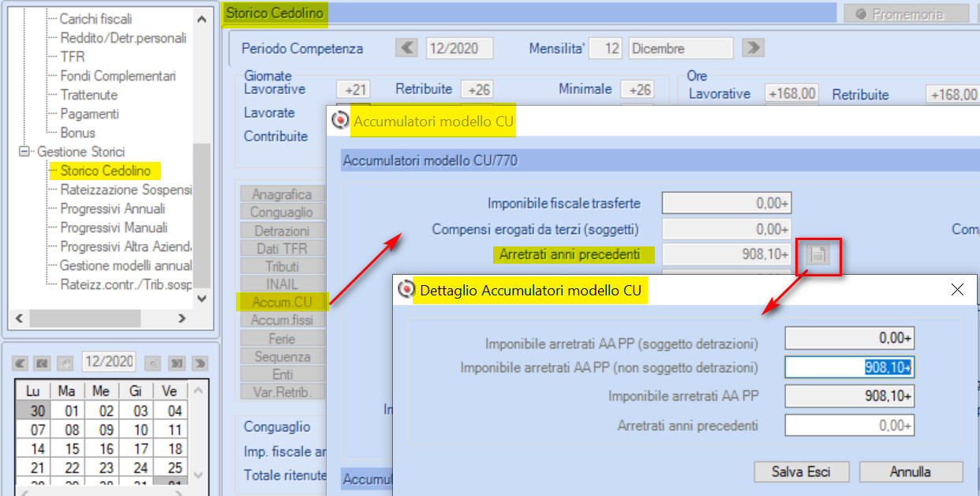Click the right arrow of the tree's horizontal scrollbar

181,318
